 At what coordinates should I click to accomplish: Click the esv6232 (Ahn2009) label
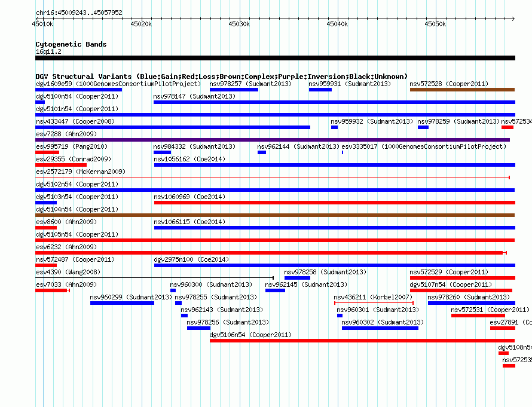point(66,247)
